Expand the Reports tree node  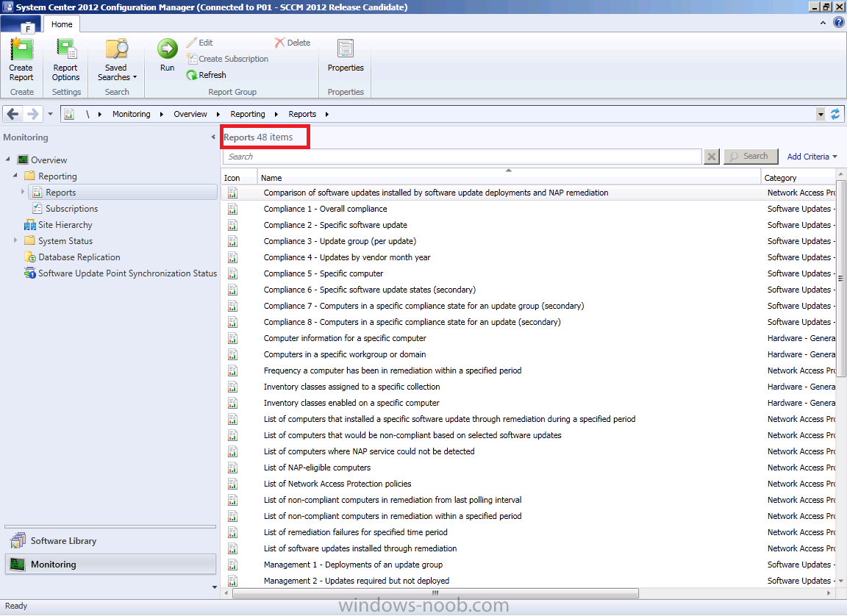[23, 192]
